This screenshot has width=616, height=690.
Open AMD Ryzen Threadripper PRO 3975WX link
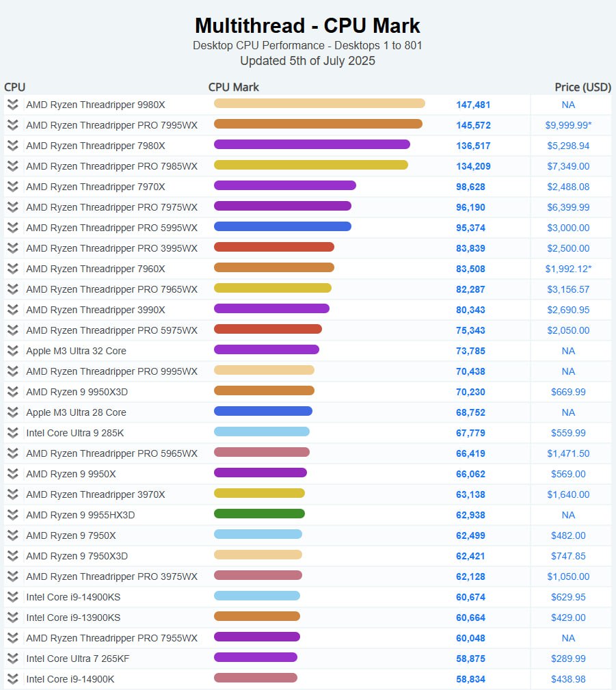click(111, 576)
